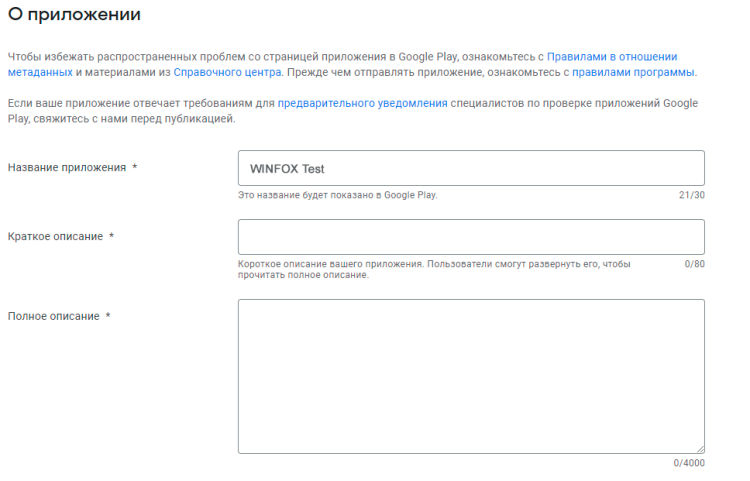Click the 0/80 character counter
This screenshot has height=481, width=750.
point(694,264)
